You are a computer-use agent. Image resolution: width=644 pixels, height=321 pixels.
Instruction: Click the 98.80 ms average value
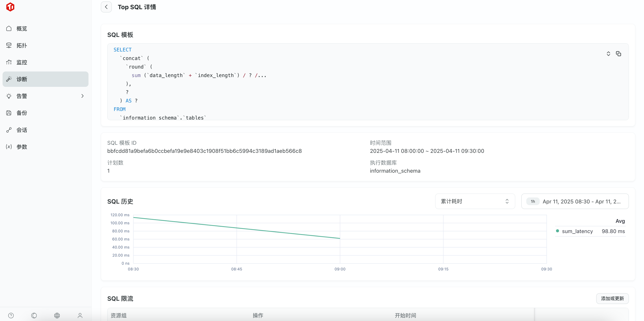613,231
